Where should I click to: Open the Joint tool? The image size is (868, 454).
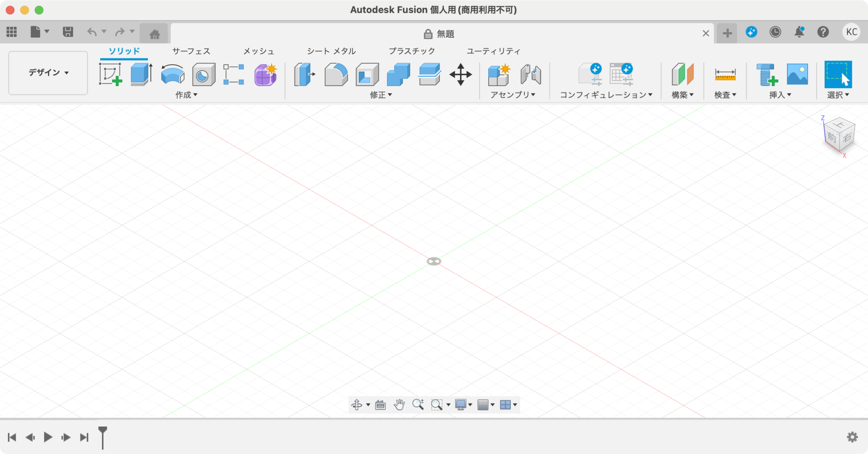click(531, 74)
